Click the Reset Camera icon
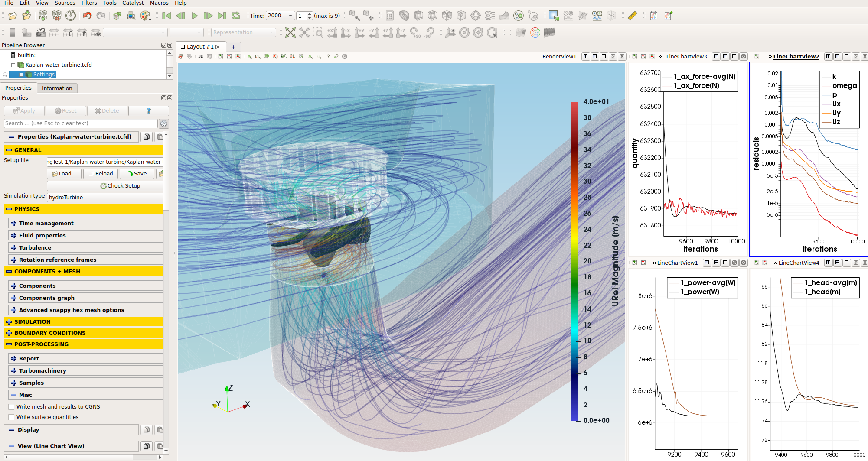This screenshot has width=868, height=461. click(x=290, y=32)
